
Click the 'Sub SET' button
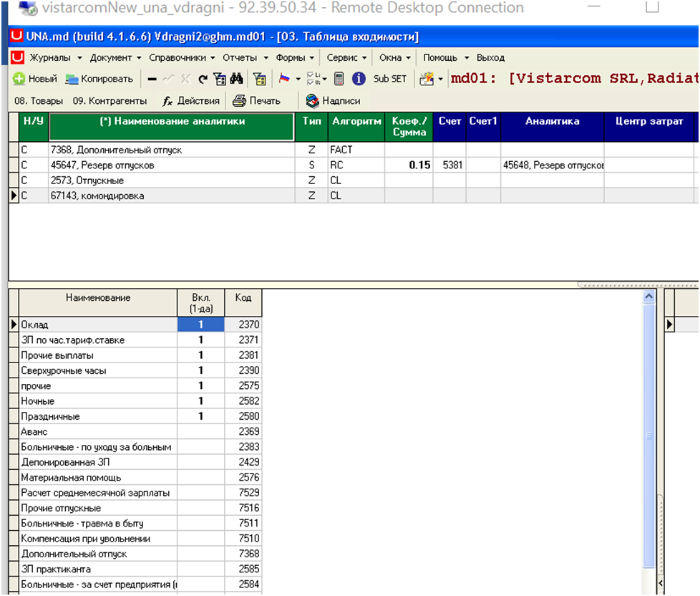tap(390, 79)
